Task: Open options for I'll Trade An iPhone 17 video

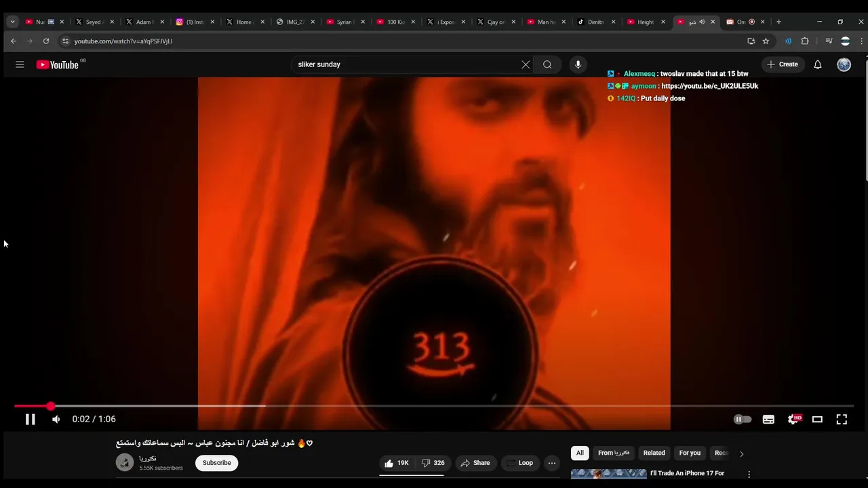Action: tap(749, 474)
